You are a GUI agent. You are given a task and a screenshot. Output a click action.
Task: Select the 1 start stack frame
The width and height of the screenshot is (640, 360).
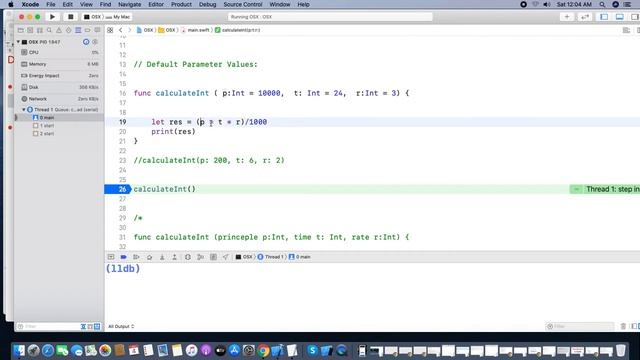(x=59, y=126)
